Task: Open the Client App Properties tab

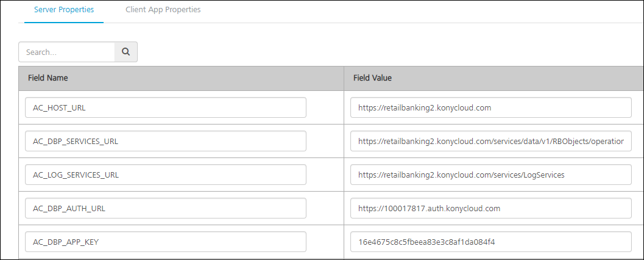Action: [163, 10]
